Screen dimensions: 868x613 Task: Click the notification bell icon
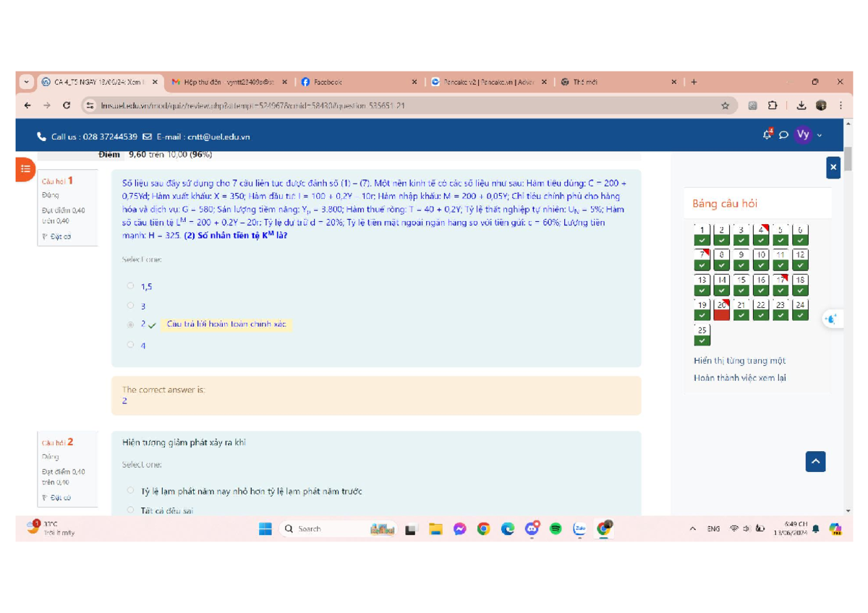click(767, 135)
